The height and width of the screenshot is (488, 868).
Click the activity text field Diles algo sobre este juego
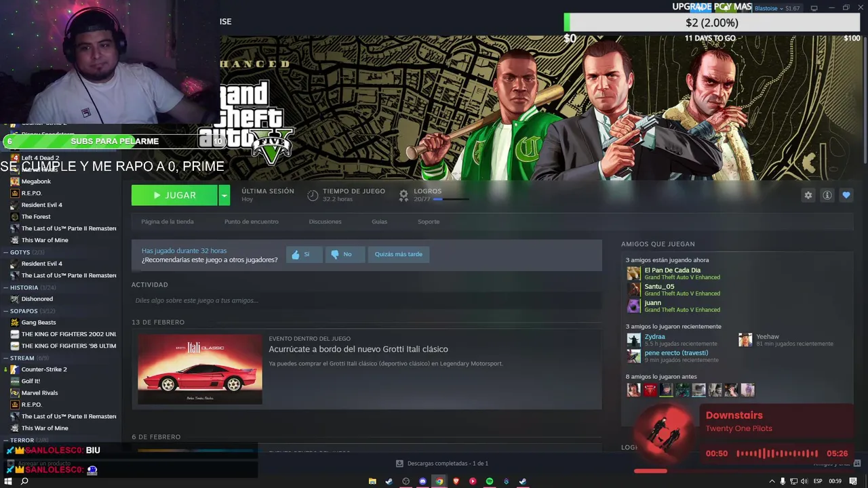[366, 300]
